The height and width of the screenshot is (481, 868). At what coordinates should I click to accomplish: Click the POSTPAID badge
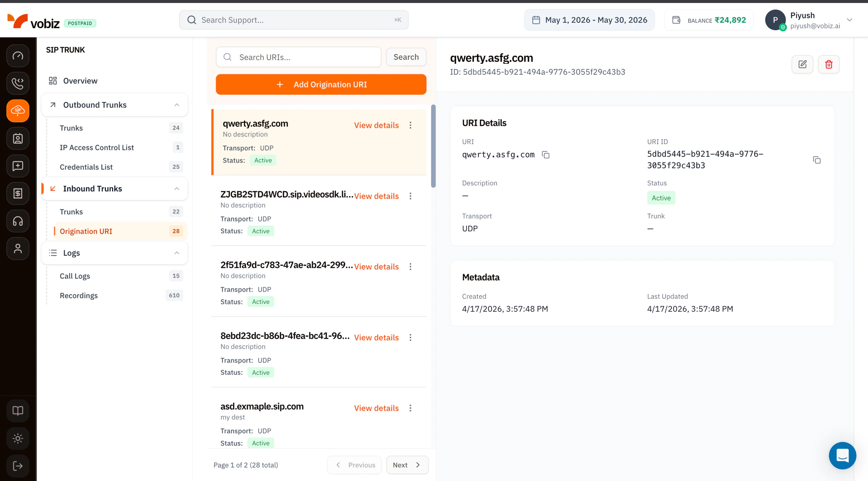coord(80,23)
